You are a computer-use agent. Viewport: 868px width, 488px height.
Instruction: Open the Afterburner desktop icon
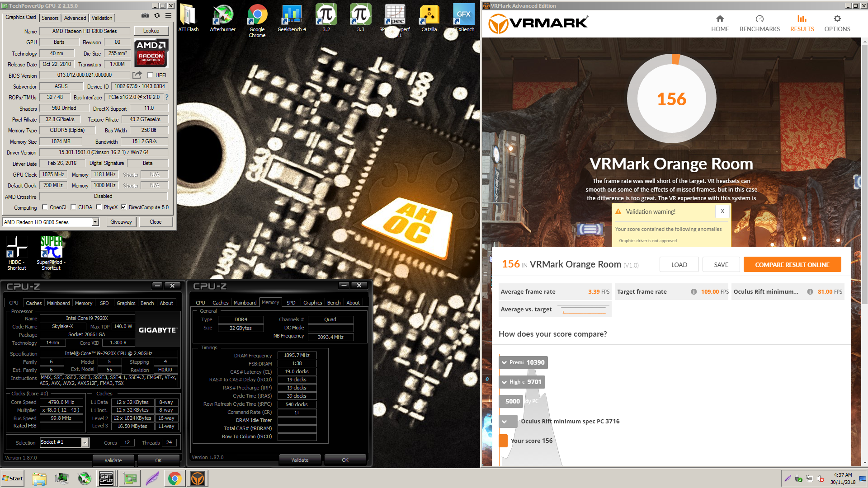tap(223, 19)
